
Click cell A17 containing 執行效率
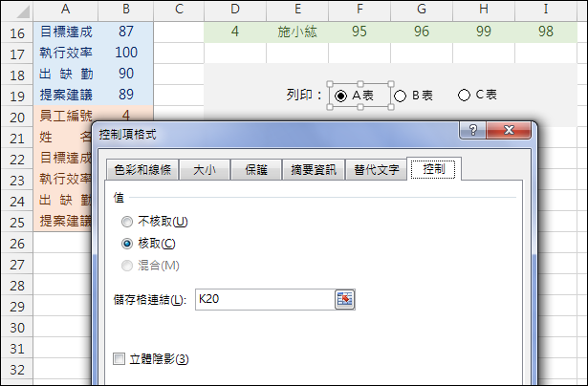pos(66,53)
